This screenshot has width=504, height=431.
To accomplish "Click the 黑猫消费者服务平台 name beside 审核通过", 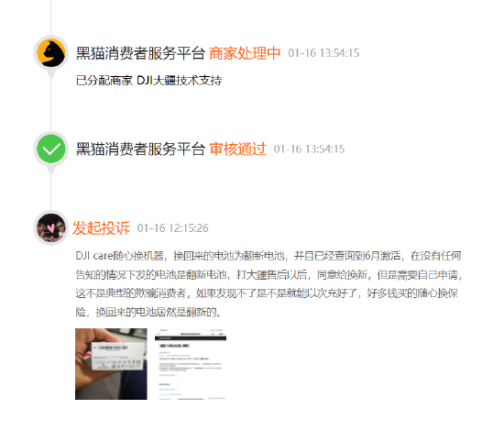I will [x=140, y=149].
